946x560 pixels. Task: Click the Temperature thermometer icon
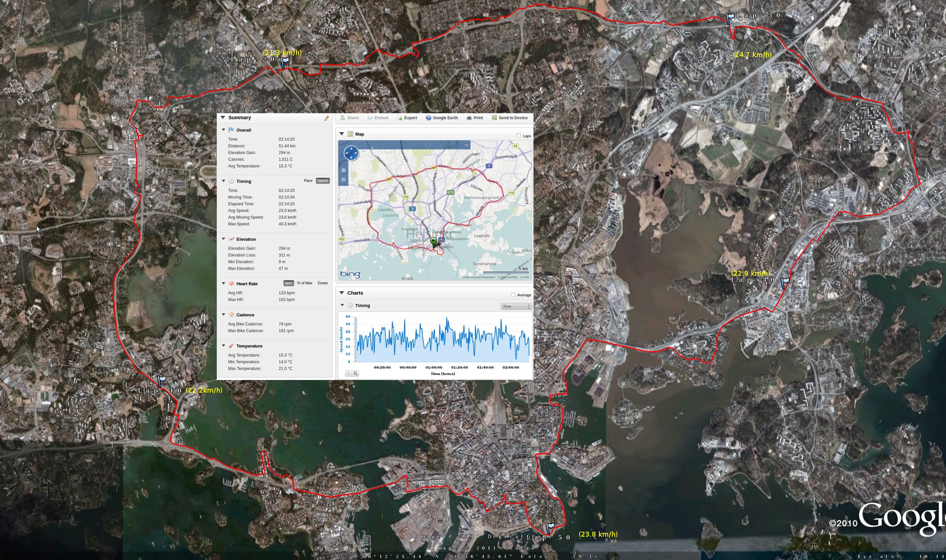click(231, 346)
